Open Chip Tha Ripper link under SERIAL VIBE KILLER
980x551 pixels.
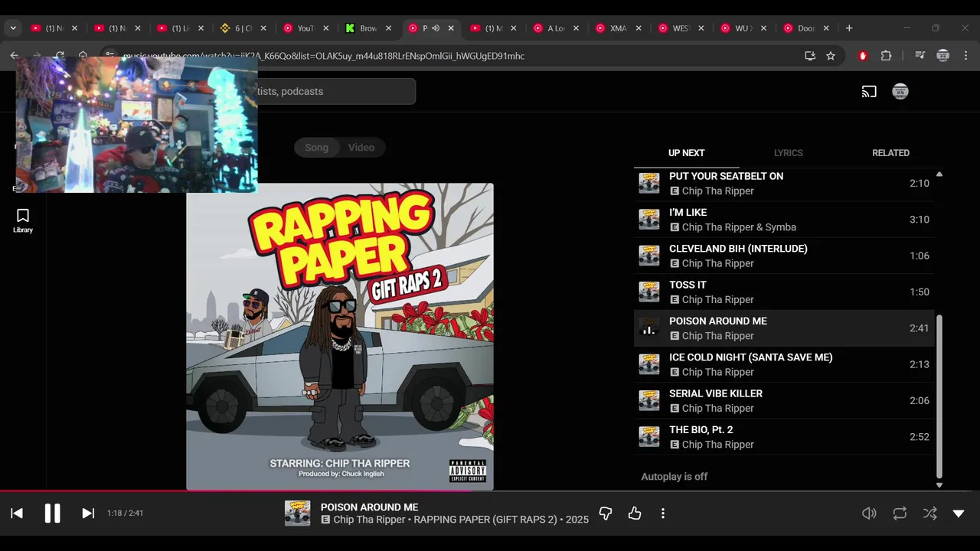(x=717, y=409)
